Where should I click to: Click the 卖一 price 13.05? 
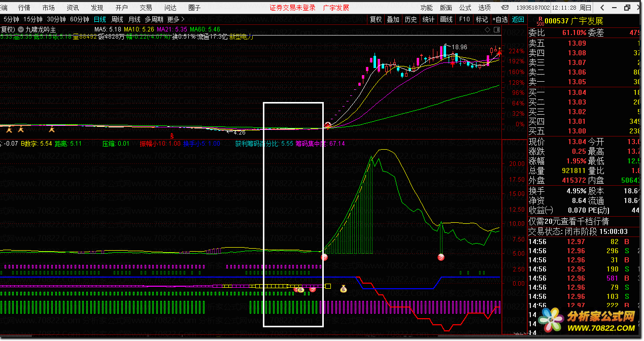(577, 82)
